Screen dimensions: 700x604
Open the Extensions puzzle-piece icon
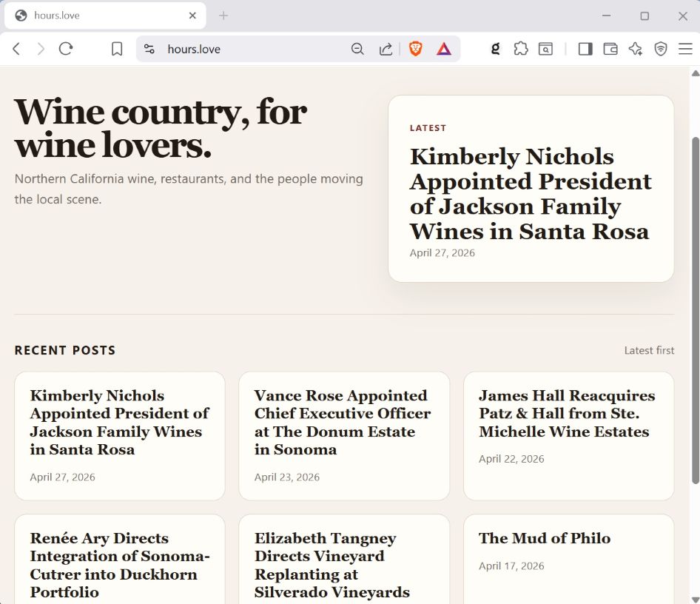tap(521, 49)
